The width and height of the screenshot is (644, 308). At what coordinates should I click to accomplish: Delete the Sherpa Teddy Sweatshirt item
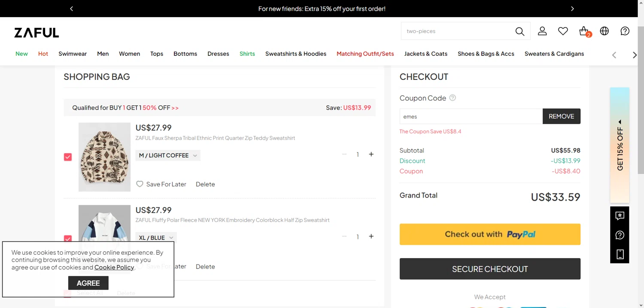tap(205, 184)
